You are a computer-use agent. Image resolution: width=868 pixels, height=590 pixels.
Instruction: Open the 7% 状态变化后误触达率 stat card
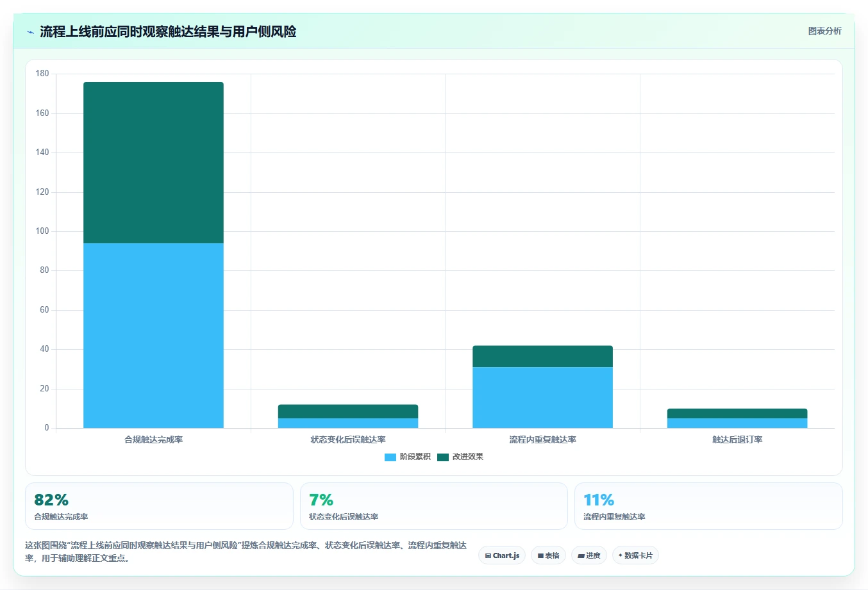click(434, 506)
